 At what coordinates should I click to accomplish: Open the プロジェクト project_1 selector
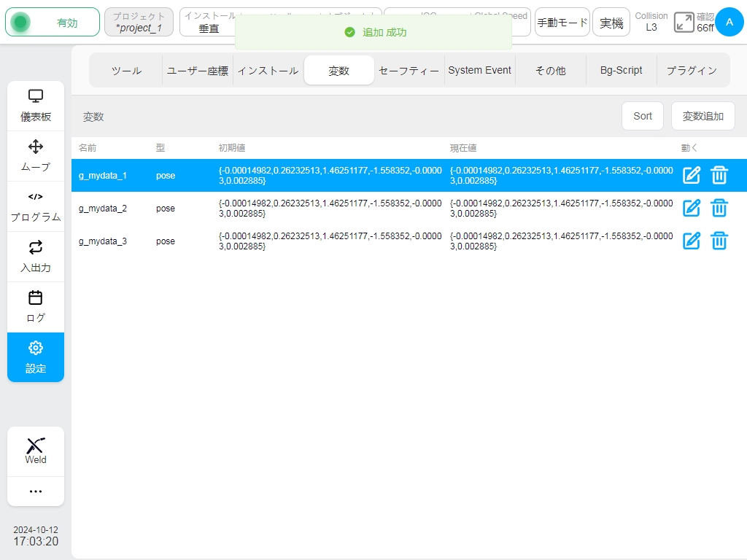pyautogui.click(x=139, y=23)
